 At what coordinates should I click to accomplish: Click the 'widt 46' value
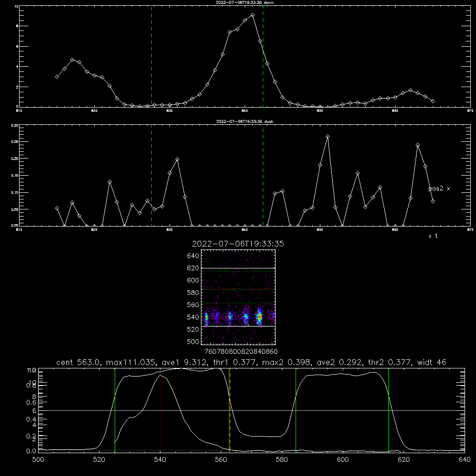tap(432, 362)
